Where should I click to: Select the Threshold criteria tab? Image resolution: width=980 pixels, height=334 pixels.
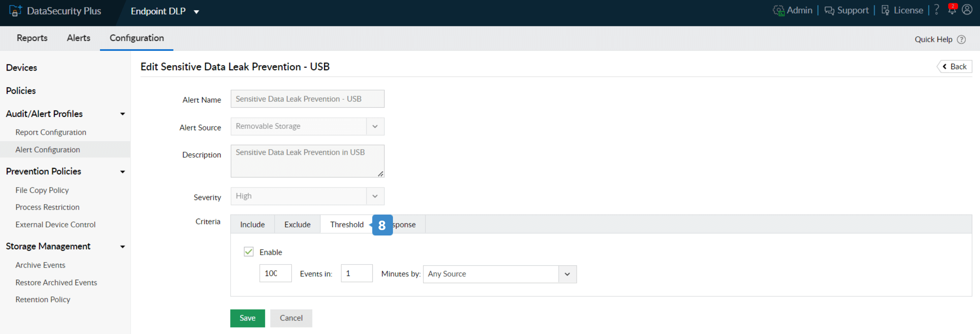[x=346, y=224]
